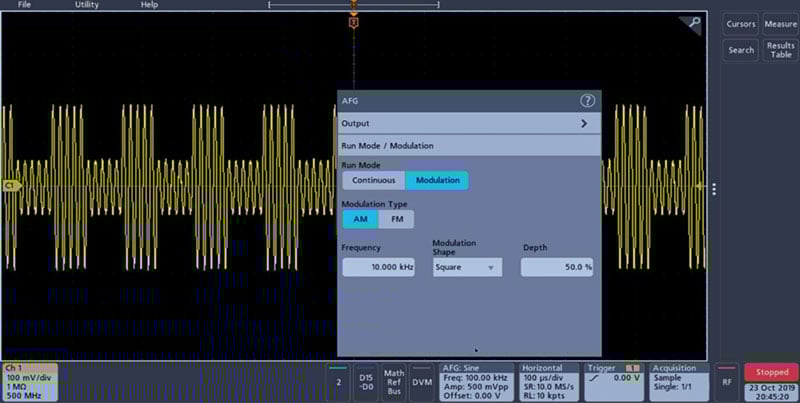
Task: Click the trigger position T marker
Action: tap(353, 22)
